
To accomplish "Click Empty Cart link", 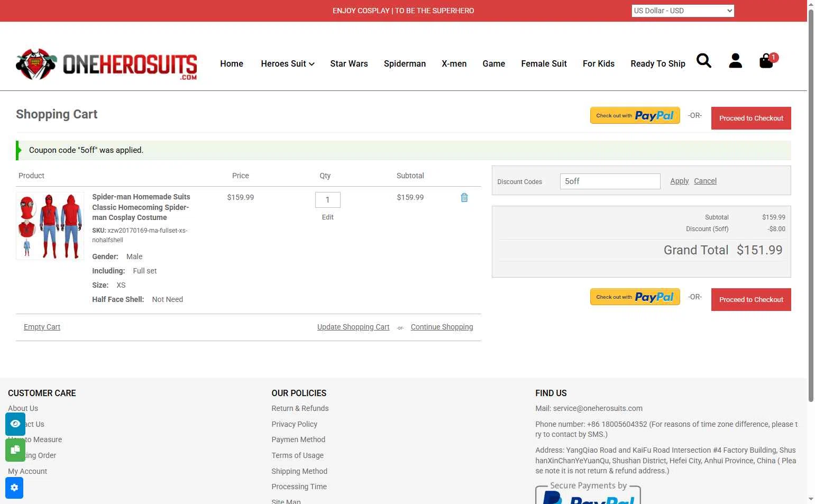I will 42,327.
